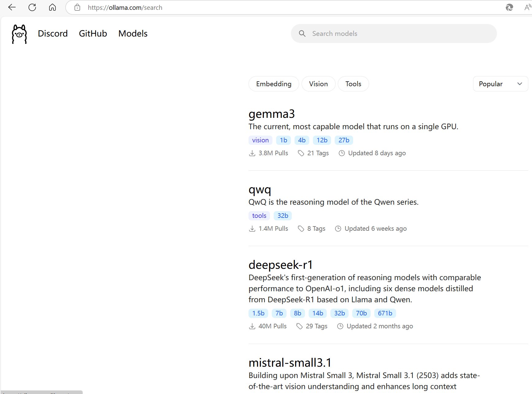Click "29 Tags" text
532x394 pixels.
tap(317, 326)
